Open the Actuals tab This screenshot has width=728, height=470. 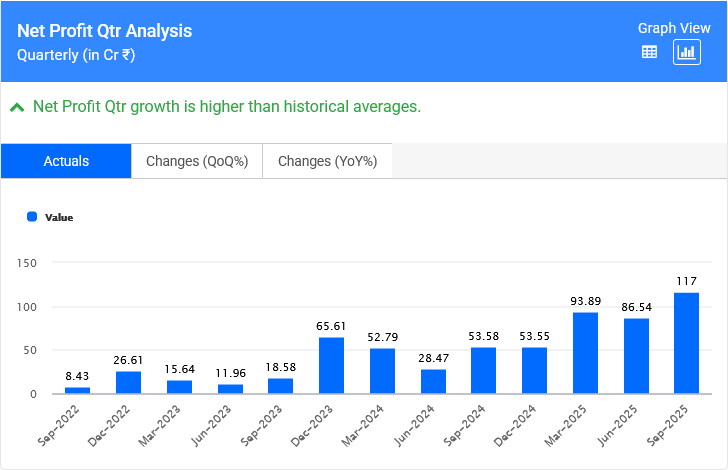coord(66,161)
